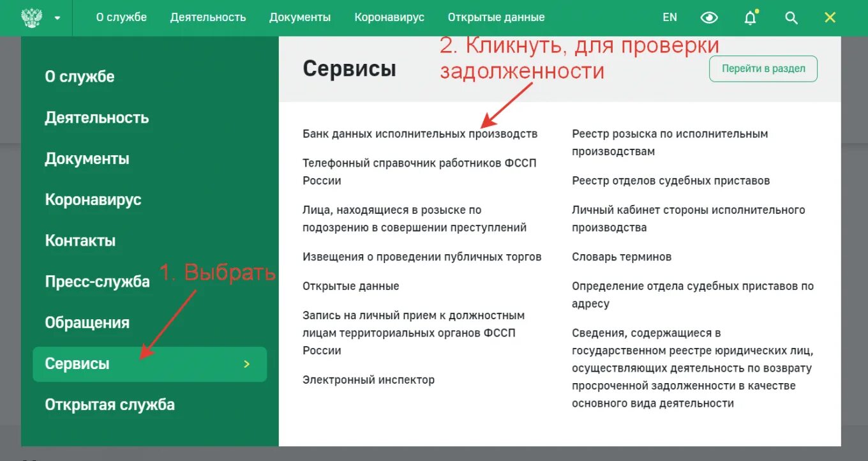Select "Коронавирус" in the green sidebar
Viewport: 868px width, 461px height.
point(93,200)
